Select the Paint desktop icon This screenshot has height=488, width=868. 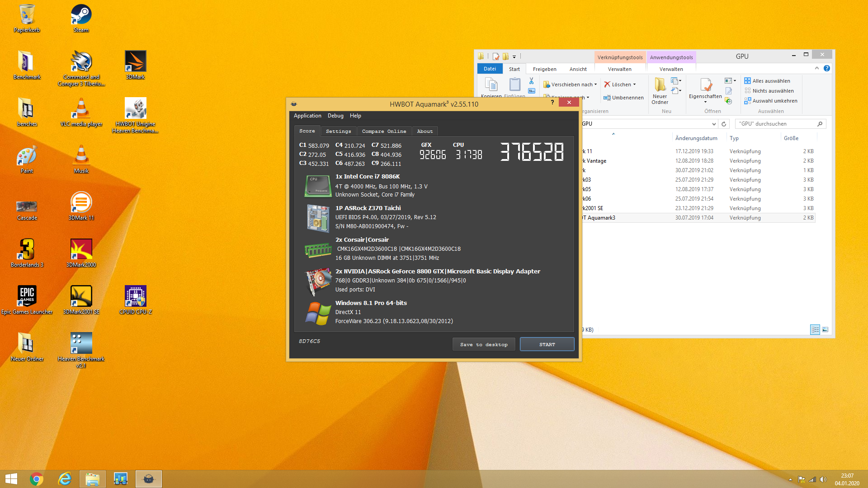coord(27,159)
